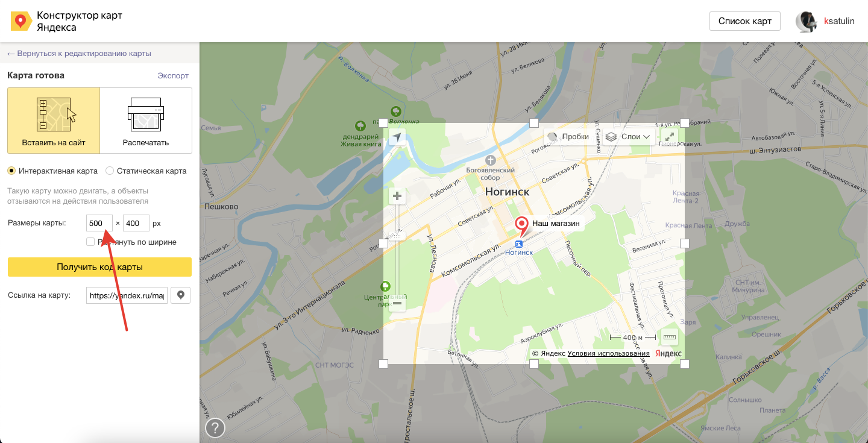Click the map link URL field
This screenshot has height=443, width=868.
click(127, 295)
